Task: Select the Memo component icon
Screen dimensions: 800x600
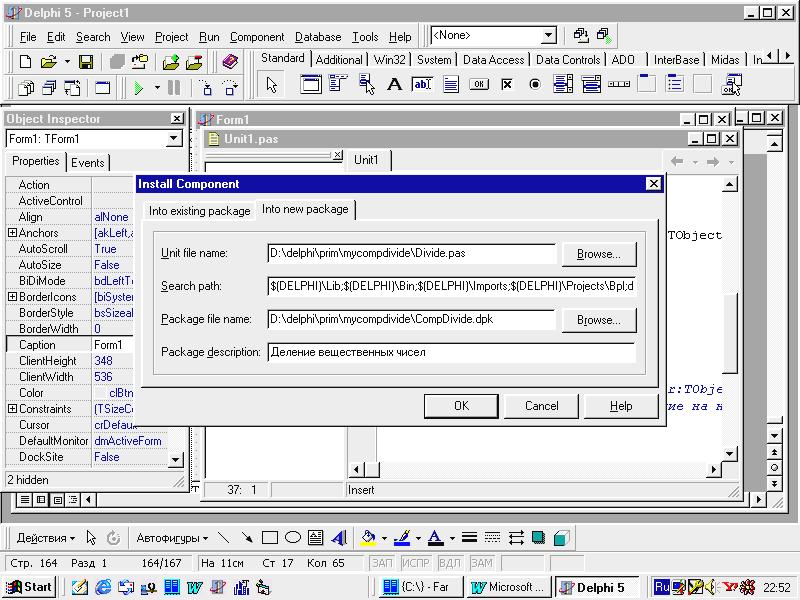Action: [x=451, y=84]
